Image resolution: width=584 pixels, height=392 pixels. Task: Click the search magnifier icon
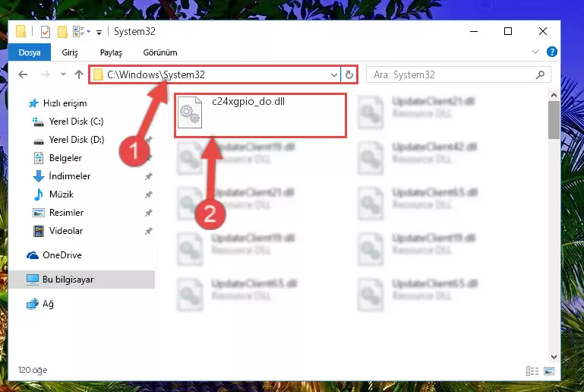point(540,75)
